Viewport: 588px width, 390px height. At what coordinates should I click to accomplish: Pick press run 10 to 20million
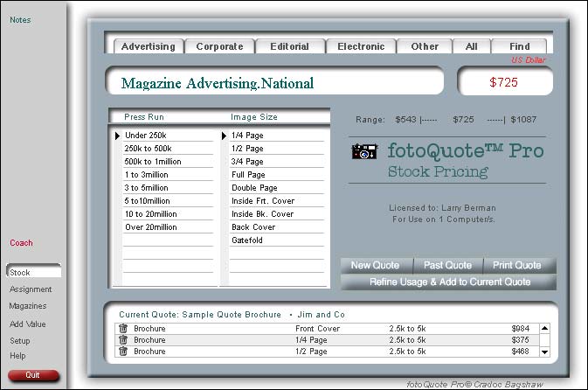[x=168, y=214]
